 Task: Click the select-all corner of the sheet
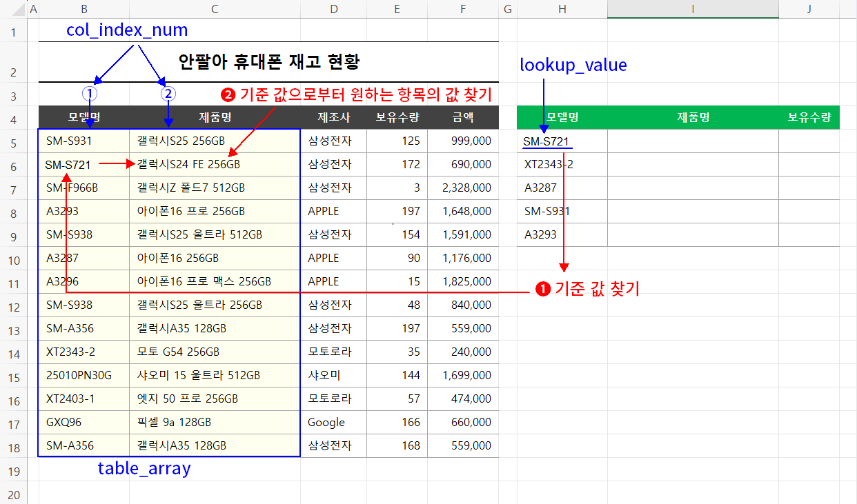tap(14, 9)
